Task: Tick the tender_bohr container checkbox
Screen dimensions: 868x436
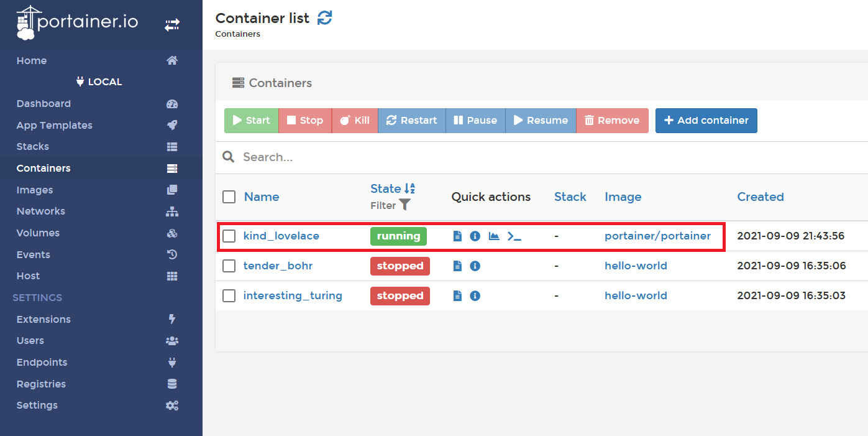Action: pos(229,266)
